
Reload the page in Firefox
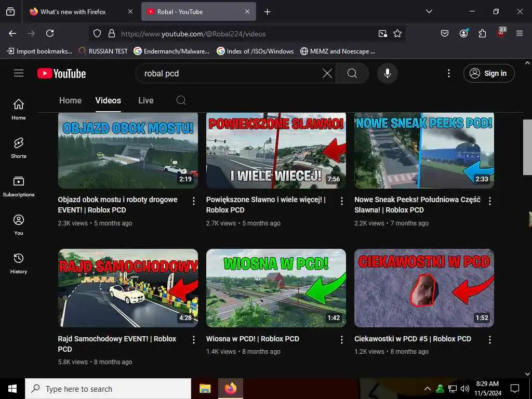tap(50, 33)
